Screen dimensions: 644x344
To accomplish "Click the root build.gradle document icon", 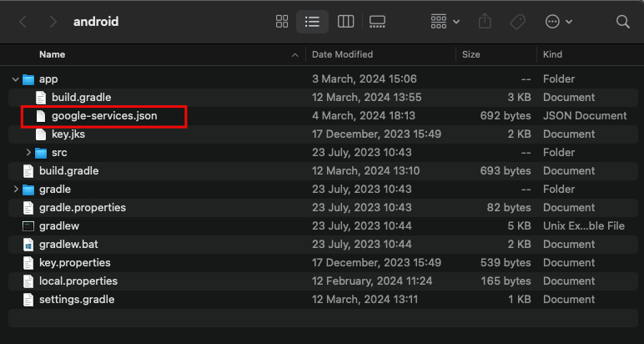I will tap(28, 171).
